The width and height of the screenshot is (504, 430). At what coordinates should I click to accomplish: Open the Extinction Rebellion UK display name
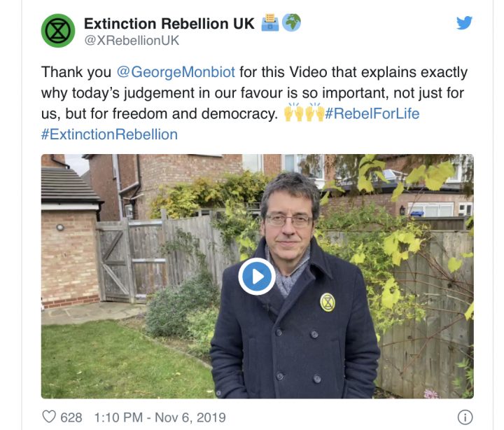click(x=169, y=24)
